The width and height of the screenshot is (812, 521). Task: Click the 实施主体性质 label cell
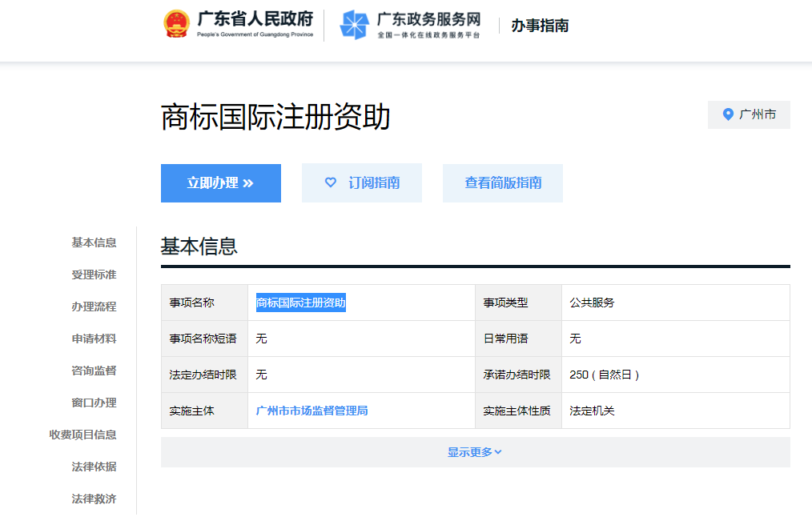point(518,411)
